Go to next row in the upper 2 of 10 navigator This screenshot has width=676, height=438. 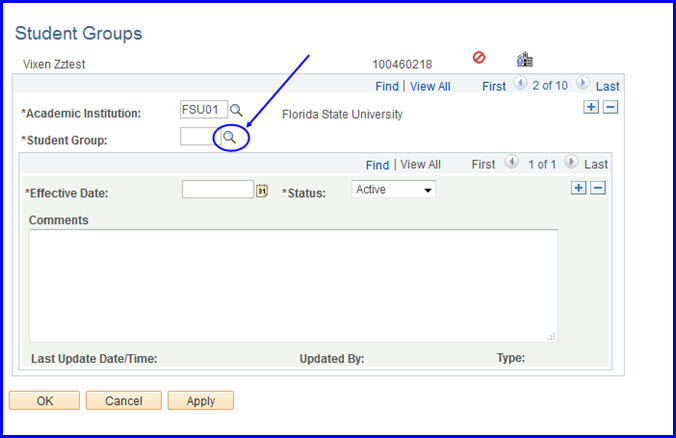point(583,85)
